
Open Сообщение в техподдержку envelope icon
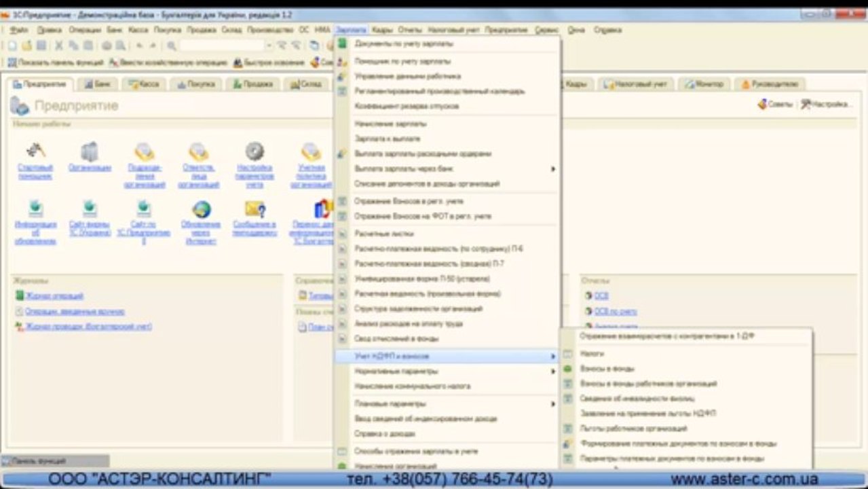point(254,208)
